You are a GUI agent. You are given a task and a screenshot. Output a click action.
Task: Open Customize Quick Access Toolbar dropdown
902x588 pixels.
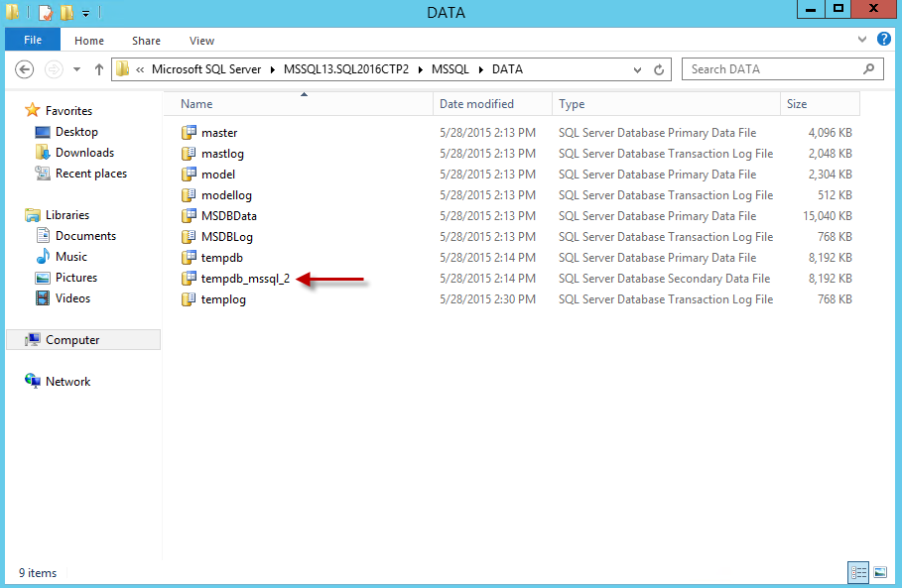click(86, 14)
